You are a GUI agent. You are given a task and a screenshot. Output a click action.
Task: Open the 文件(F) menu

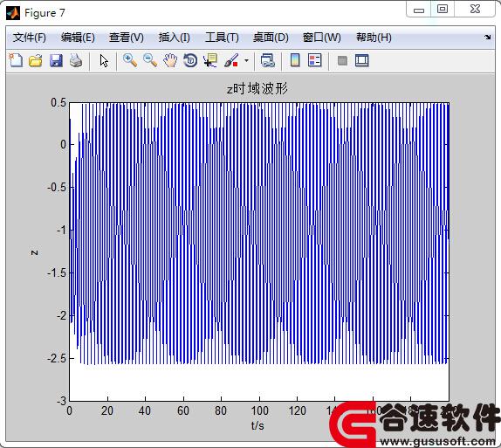pos(30,38)
